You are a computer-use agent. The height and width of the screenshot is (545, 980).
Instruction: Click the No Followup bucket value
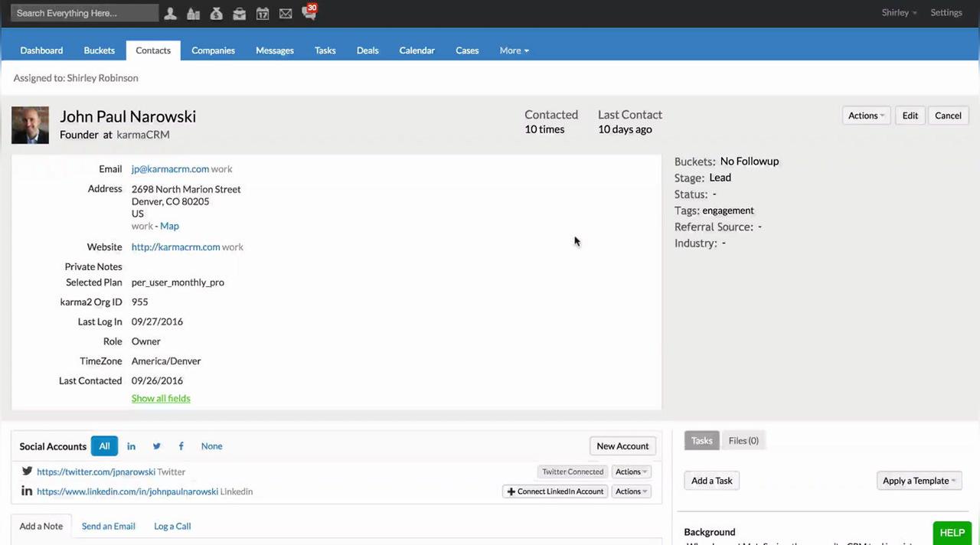click(x=750, y=162)
